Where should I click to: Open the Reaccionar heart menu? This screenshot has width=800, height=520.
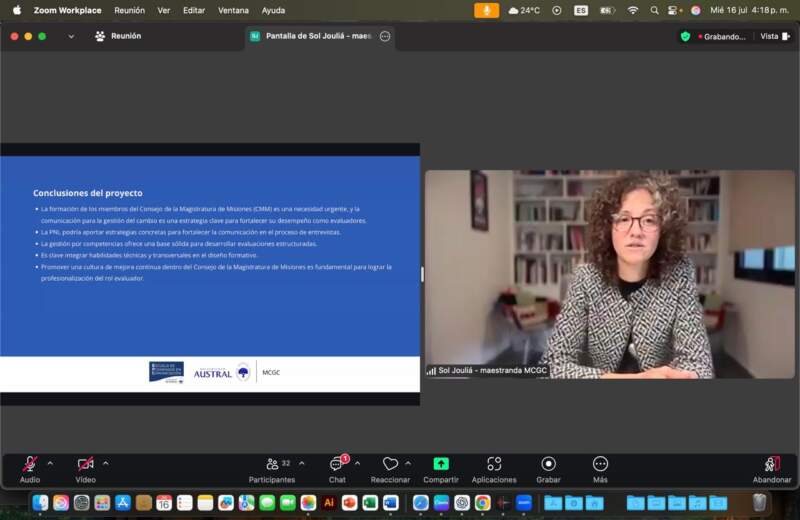(390, 469)
